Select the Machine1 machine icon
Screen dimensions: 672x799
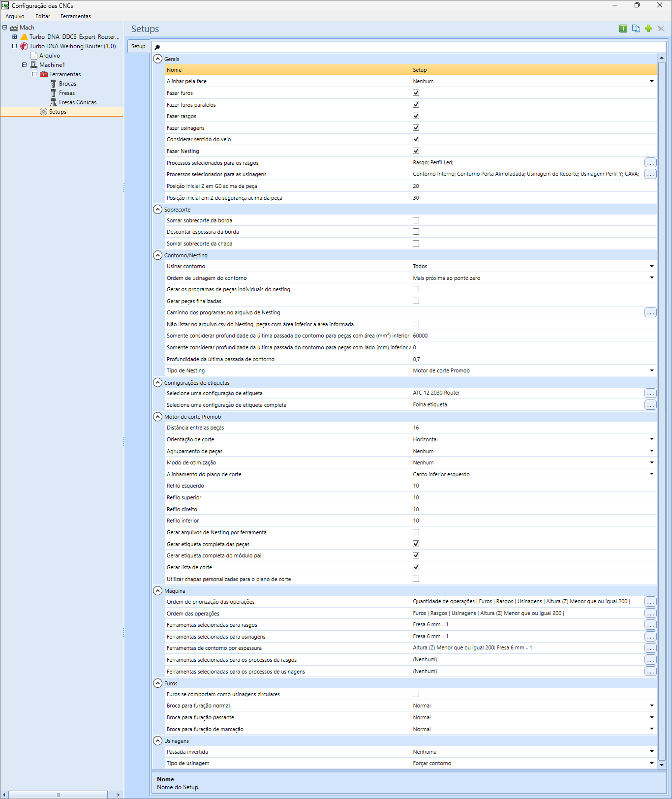[34, 65]
